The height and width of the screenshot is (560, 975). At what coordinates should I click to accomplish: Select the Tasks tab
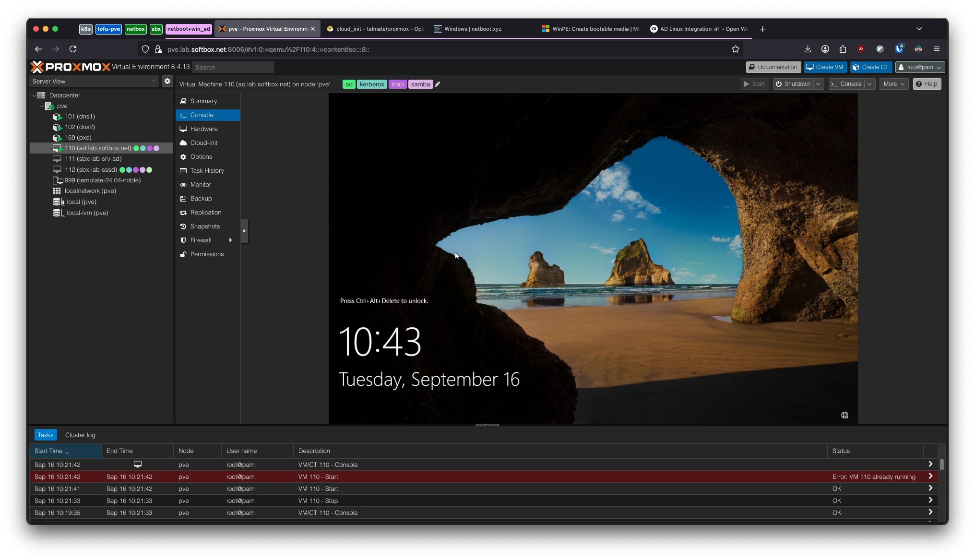tap(46, 435)
